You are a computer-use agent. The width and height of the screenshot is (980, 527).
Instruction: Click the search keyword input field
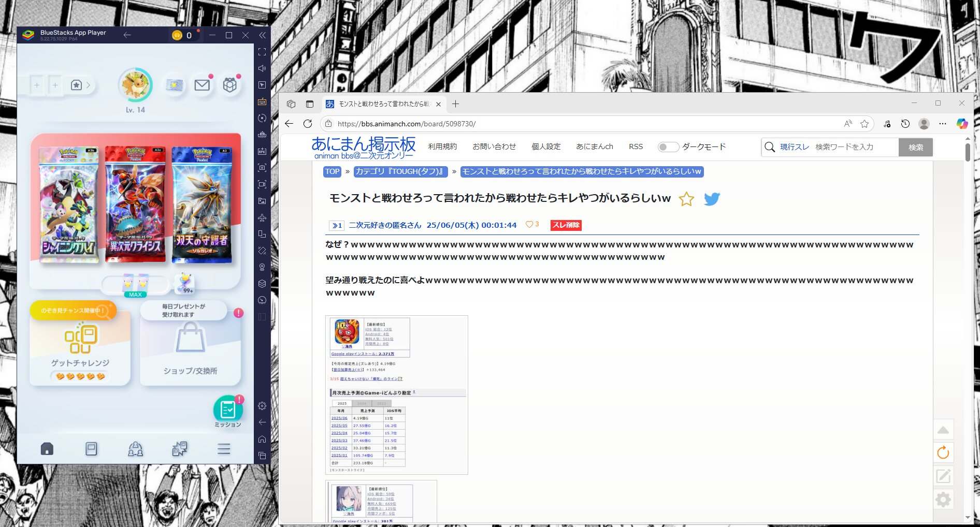pos(855,147)
